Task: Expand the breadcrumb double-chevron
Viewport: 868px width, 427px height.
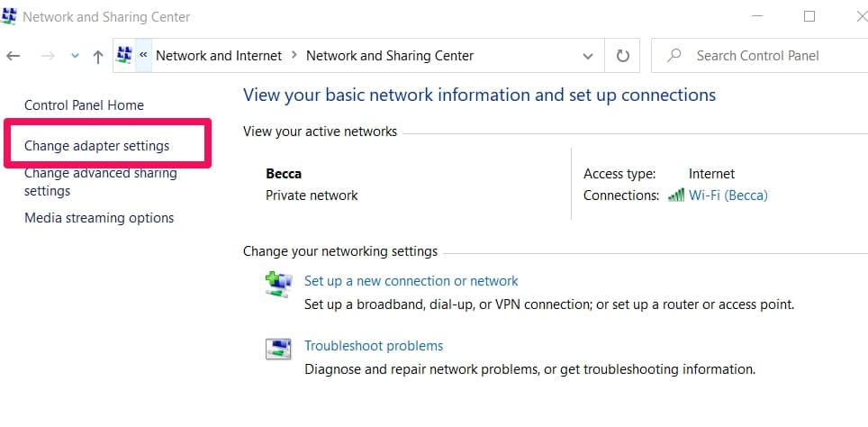Action: click(143, 55)
